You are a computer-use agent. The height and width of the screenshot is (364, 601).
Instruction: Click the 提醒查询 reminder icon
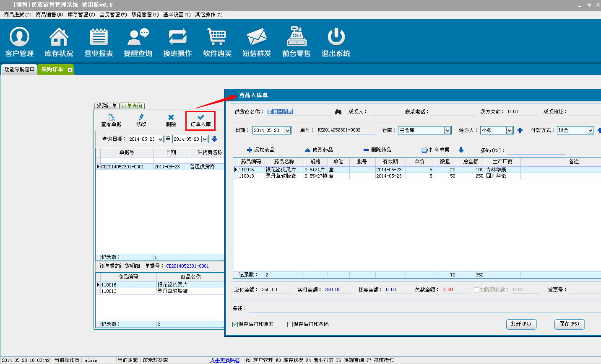138,37
